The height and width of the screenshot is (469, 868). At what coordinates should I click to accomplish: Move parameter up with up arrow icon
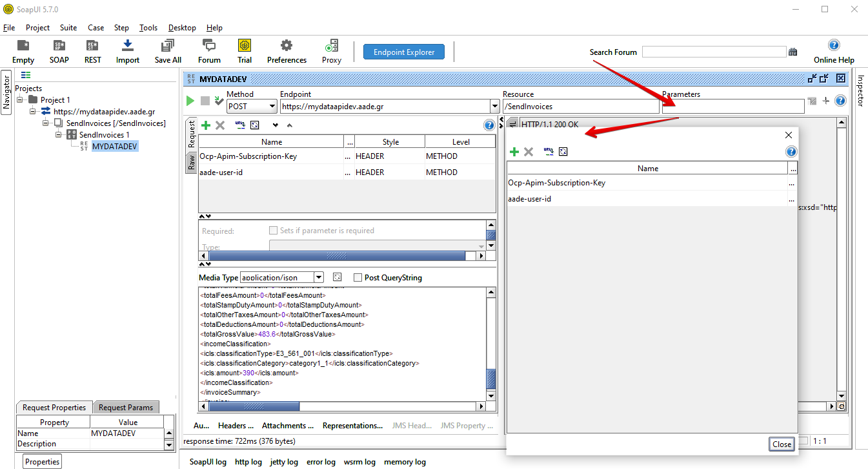click(289, 125)
